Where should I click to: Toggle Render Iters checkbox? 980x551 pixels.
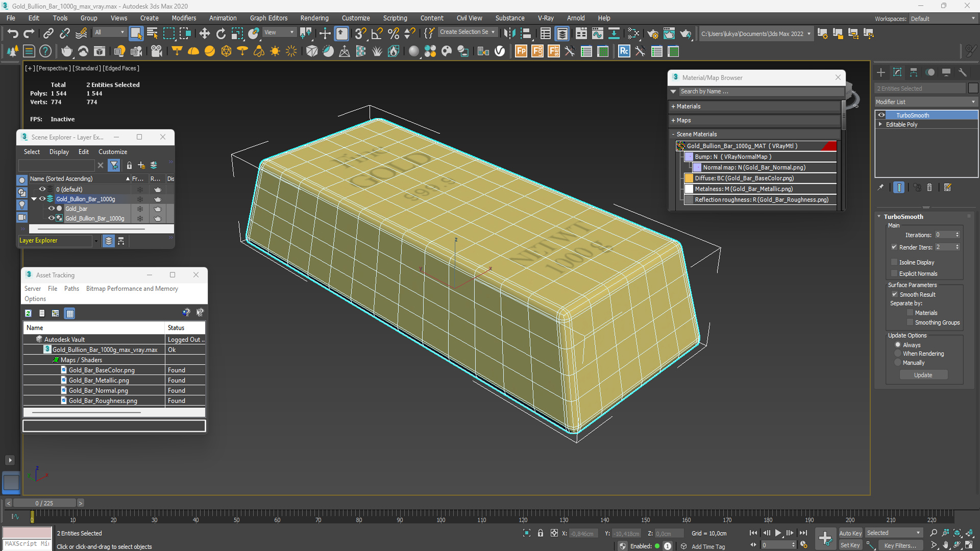(x=894, y=247)
